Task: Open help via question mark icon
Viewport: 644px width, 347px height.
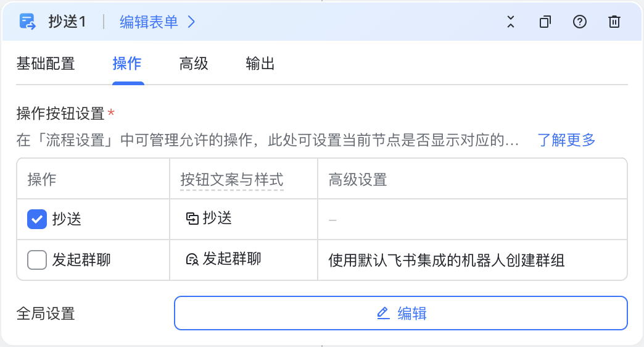Action: click(579, 22)
